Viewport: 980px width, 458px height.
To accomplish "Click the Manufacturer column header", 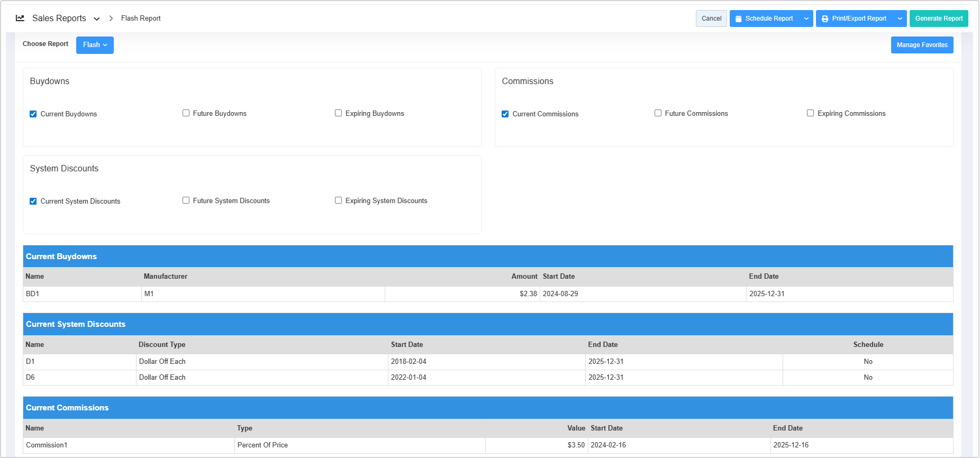I will click(166, 277).
